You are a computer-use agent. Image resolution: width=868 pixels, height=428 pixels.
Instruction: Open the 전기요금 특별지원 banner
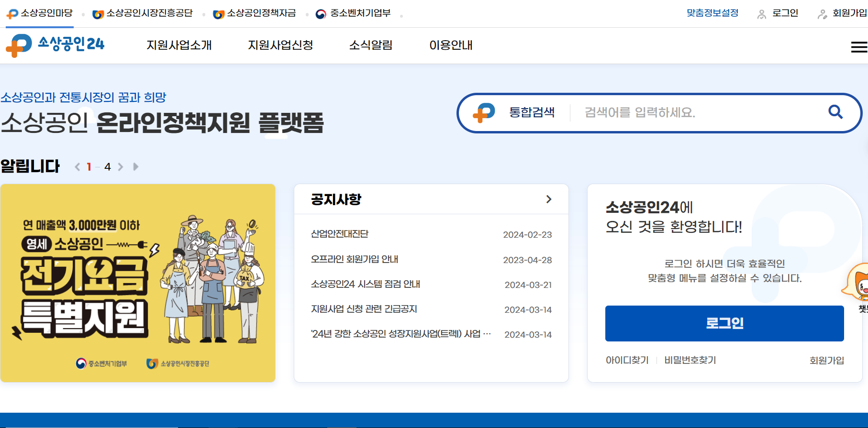point(138,283)
